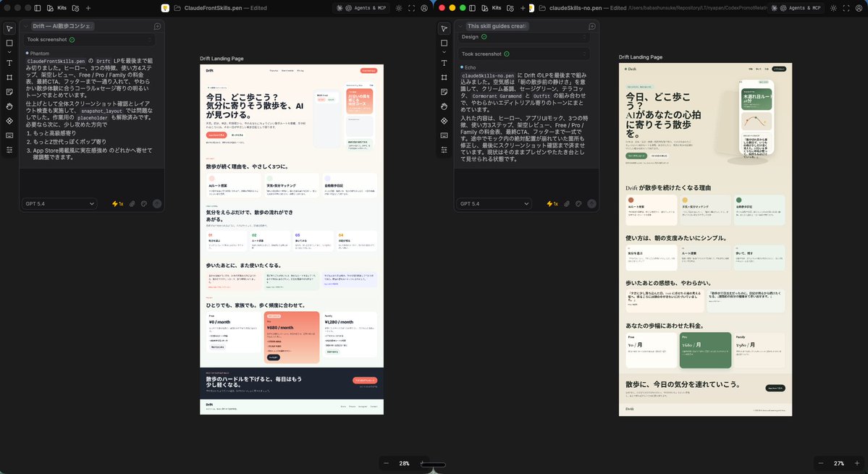Choose the Text tool in ClaudeFrontSkills window
Viewport: 868px width, 474px height.
tap(9, 63)
